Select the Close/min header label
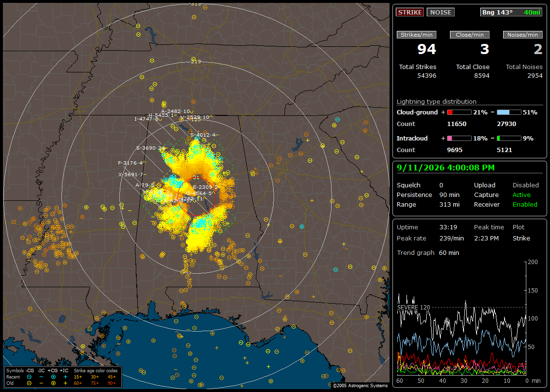This screenshot has height=392, width=550. click(x=470, y=35)
